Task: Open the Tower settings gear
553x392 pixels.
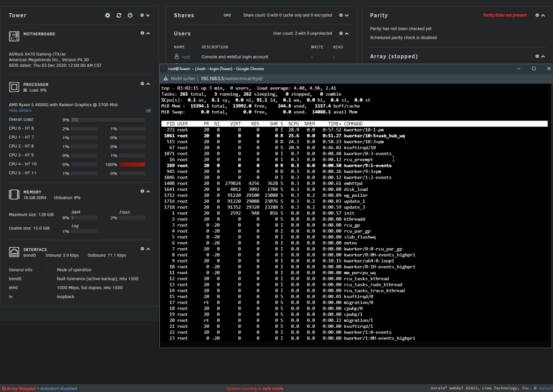Action: [x=142, y=15]
